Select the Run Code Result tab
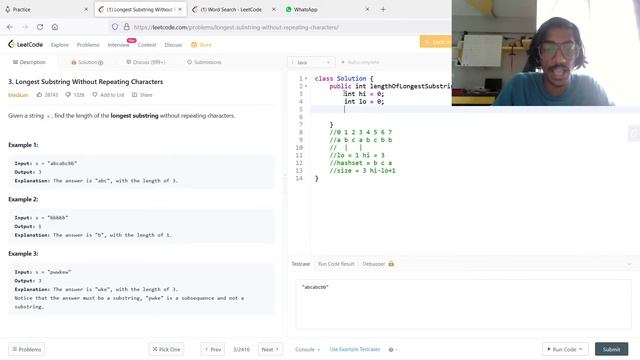This screenshot has width=640, height=360. pos(336,264)
